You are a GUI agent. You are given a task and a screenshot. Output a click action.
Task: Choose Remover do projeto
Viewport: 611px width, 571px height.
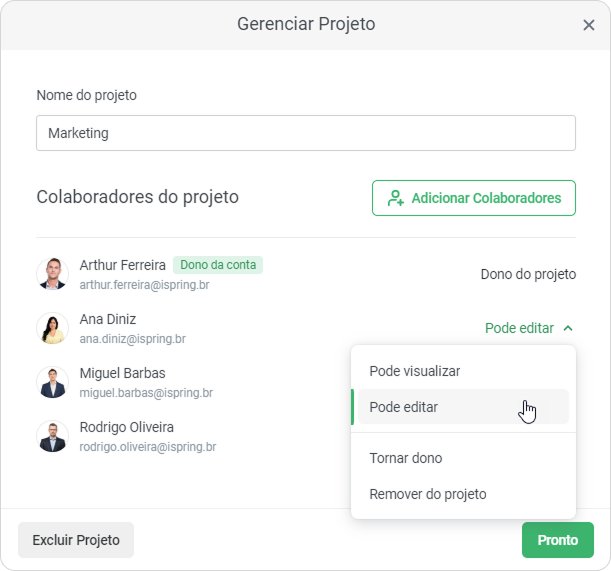pos(428,494)
